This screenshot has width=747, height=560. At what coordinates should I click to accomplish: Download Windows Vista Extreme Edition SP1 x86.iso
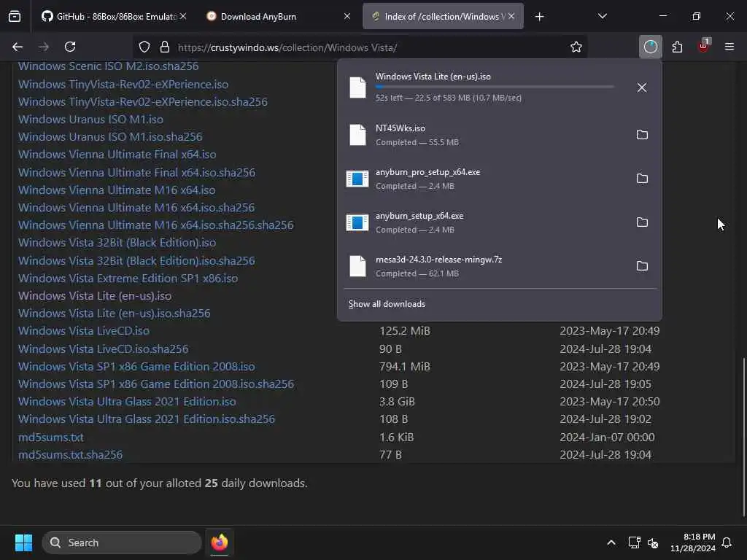128,279
